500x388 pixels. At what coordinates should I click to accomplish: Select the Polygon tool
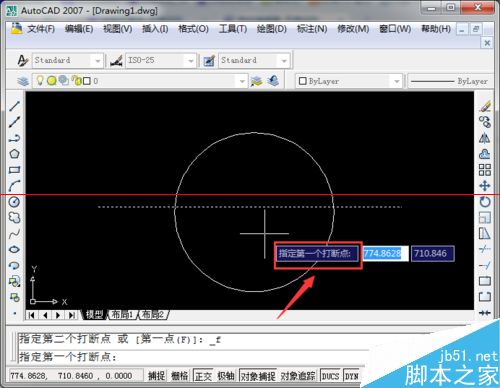coord(14,154)
